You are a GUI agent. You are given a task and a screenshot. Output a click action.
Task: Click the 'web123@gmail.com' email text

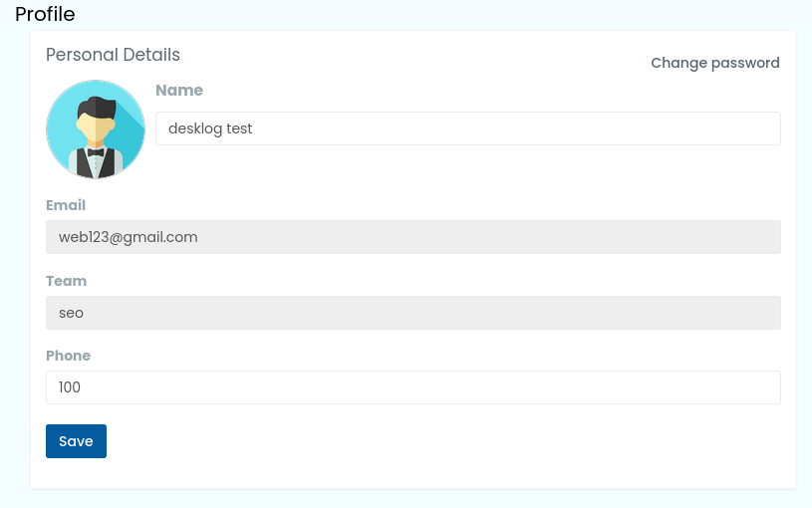[128, 237]
